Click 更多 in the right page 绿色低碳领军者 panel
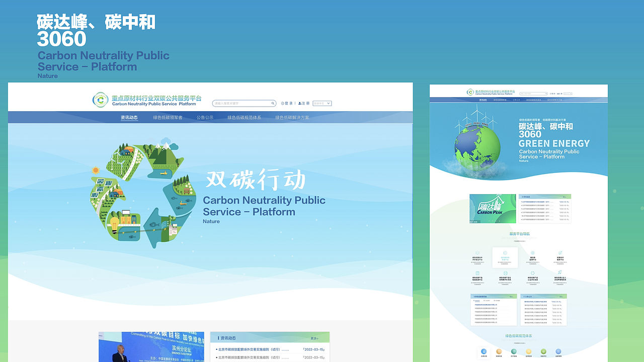The image size is (644, 362). [x=512, y=297]
